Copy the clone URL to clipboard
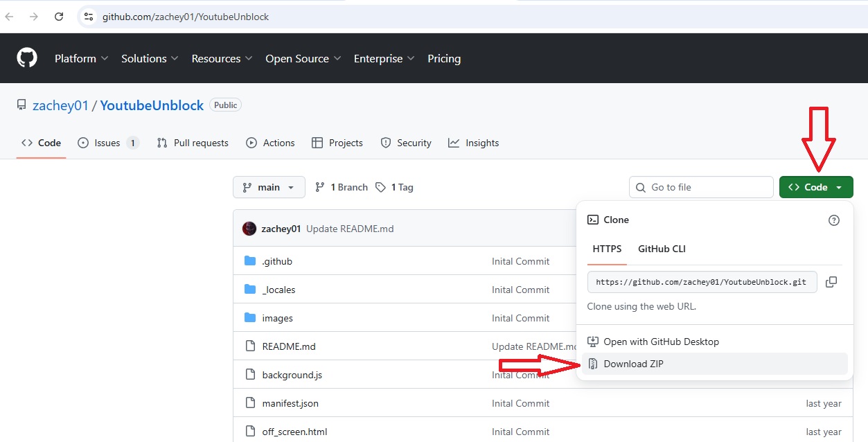The width and height of the screenshot is (868, 442). pos(831,282)
